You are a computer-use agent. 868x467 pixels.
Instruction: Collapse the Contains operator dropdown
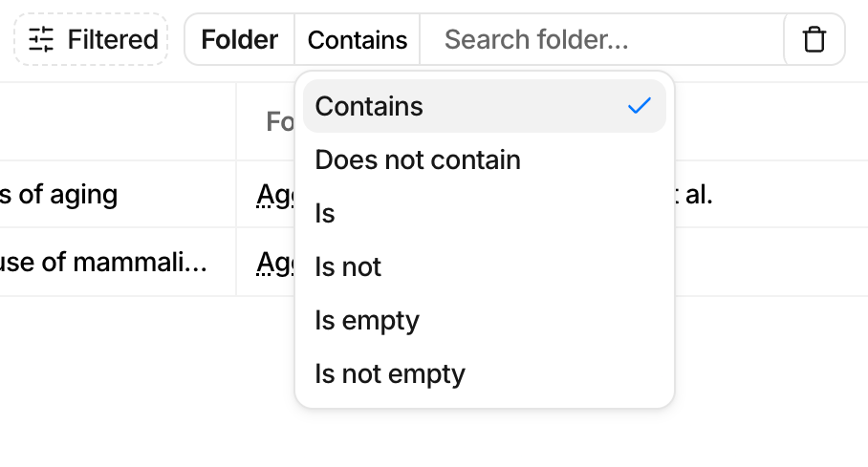358,39
